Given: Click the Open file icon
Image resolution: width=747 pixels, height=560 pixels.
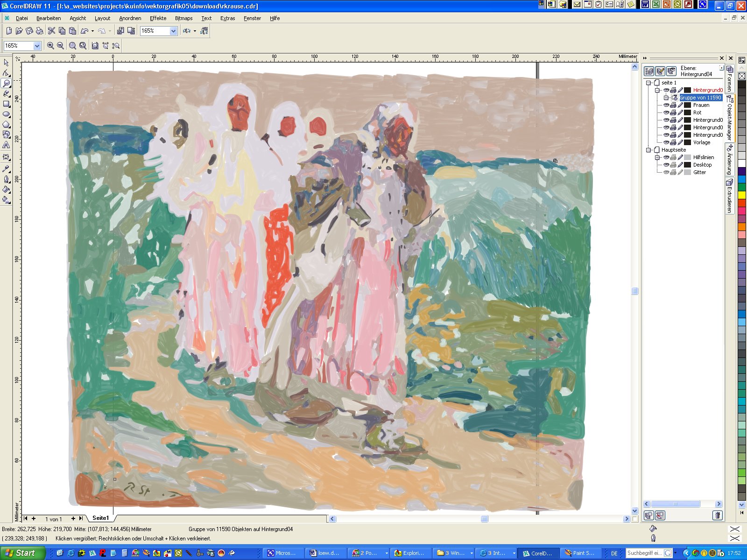Looking at the screenshot, I should point(19,31).
